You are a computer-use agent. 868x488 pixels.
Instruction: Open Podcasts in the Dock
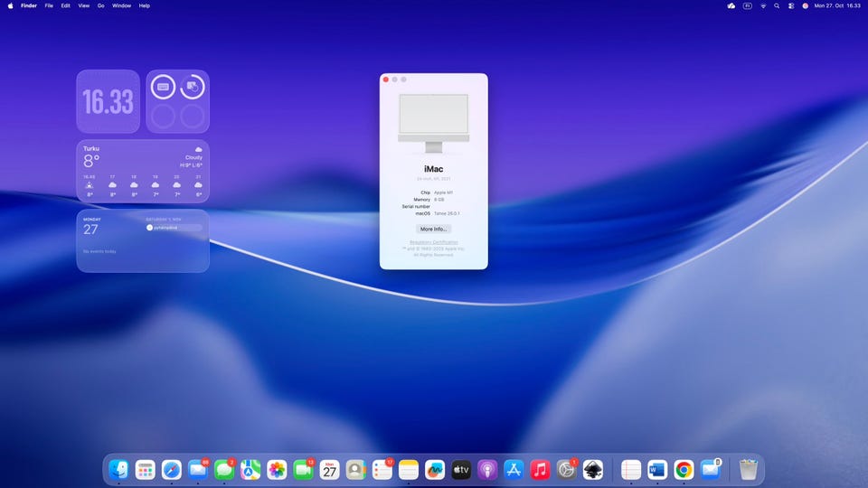click(487, 470)
